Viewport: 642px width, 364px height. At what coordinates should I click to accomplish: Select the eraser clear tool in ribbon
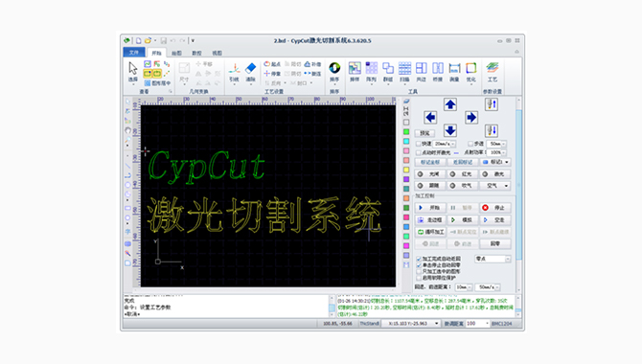(x=251, y=72)
